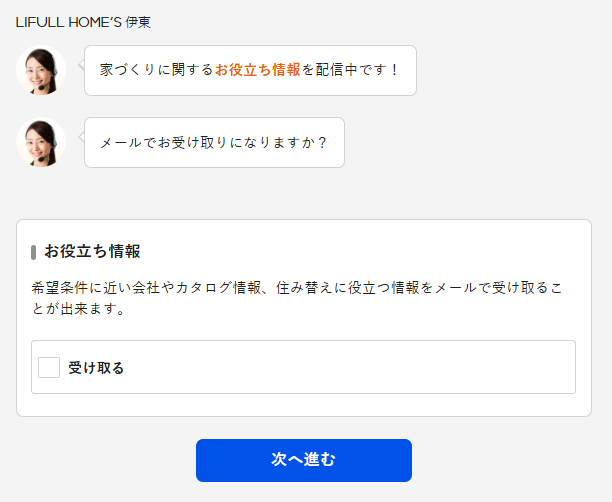
Task: Click the 配信中です text in first bubble
Action: [x=350, y=70]
